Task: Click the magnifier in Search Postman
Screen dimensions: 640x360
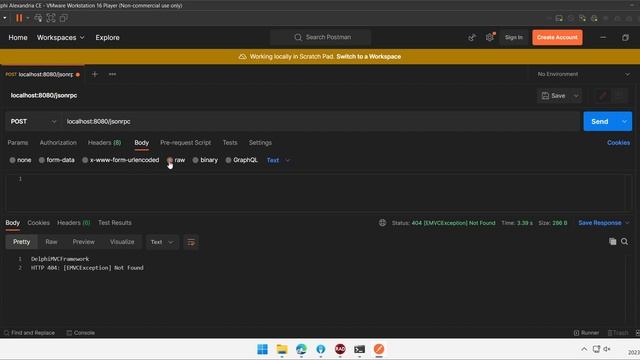Action: 298,37
